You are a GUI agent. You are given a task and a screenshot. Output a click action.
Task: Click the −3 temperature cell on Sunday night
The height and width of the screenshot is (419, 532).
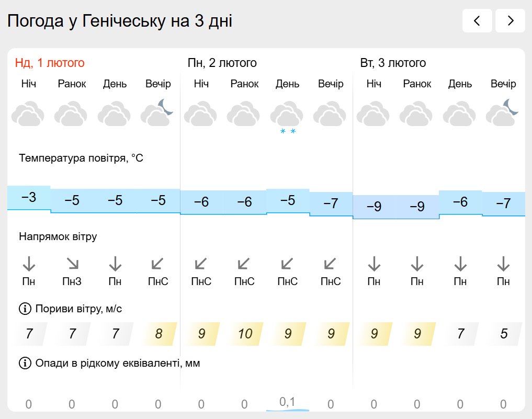[29, 198]
